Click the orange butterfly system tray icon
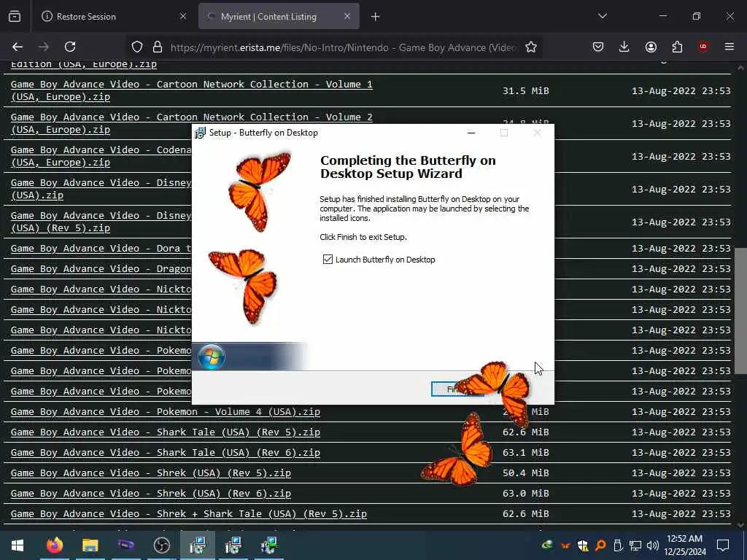The width and height of the screenshot is (747, 560). pyautogui.click(x=565, y=545)
